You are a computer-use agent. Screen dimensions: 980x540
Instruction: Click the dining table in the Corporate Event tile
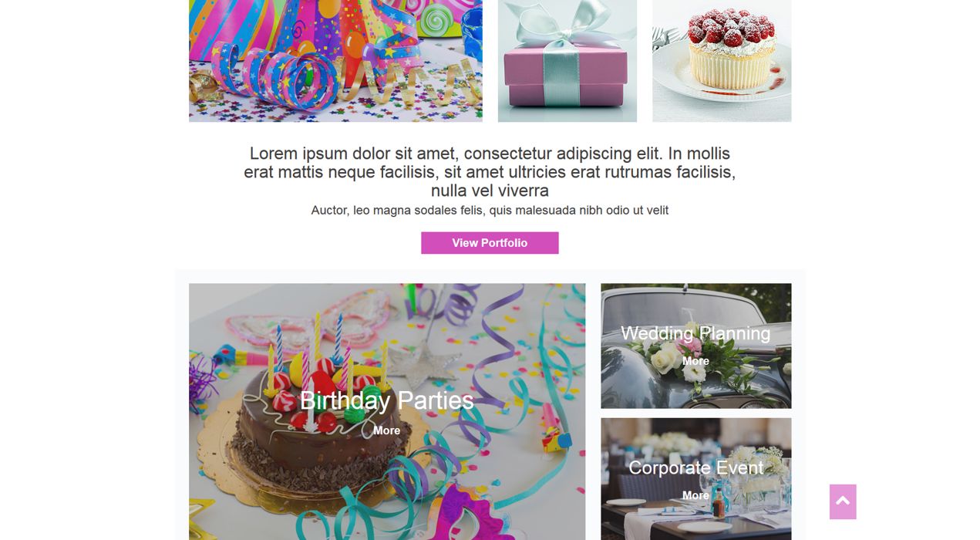coord(679,517)
